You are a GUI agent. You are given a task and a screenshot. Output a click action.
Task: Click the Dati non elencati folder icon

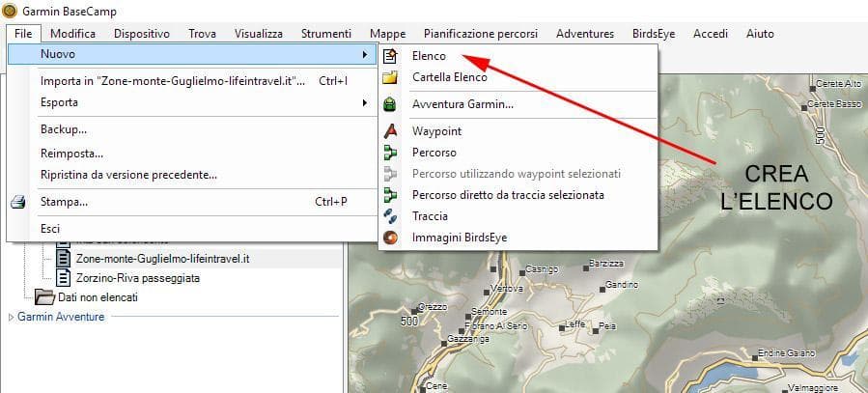(44, 297)
